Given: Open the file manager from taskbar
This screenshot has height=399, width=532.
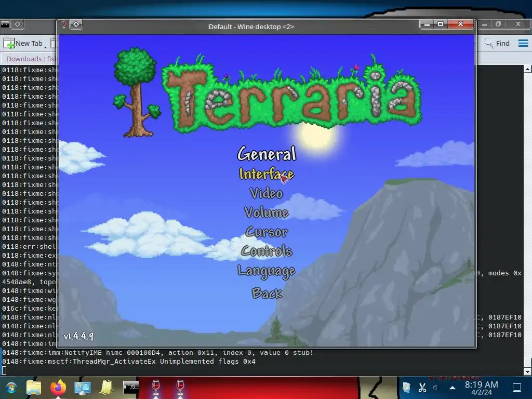Looking at the screenshot, I should 34,388.
